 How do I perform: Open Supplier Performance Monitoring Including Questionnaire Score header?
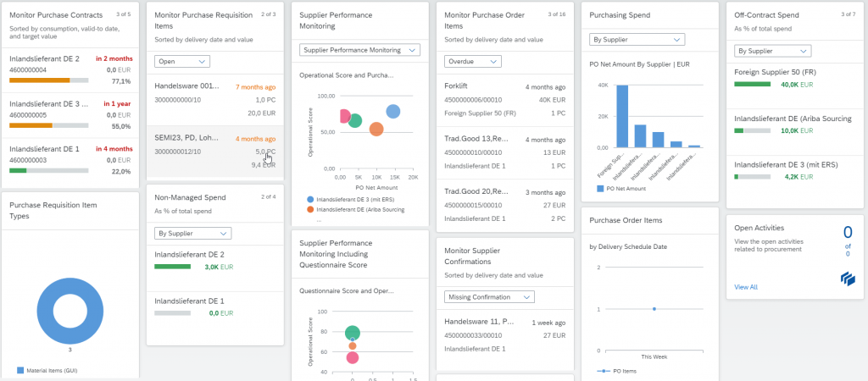(359, 254)
